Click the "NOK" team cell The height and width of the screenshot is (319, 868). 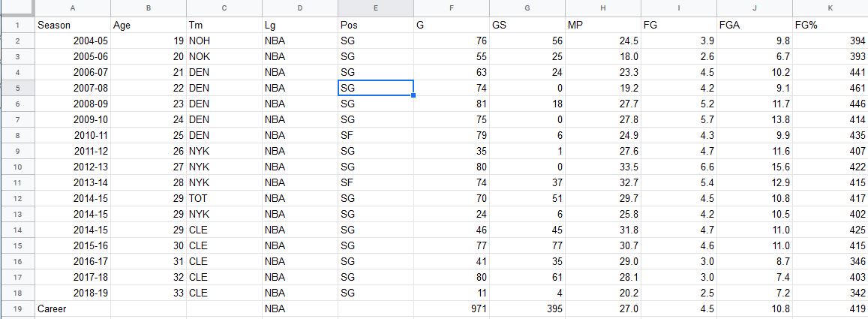(x=224, y=56)
